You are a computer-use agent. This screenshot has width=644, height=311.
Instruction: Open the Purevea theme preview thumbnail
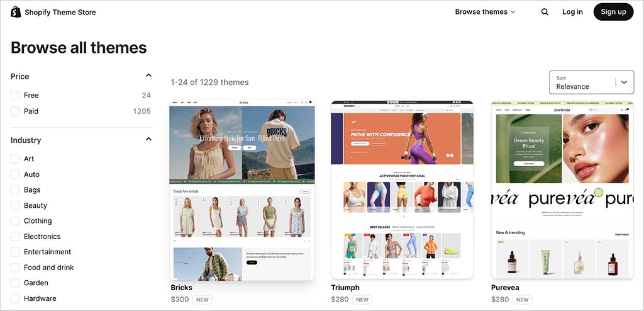click(x=562, y=189)
